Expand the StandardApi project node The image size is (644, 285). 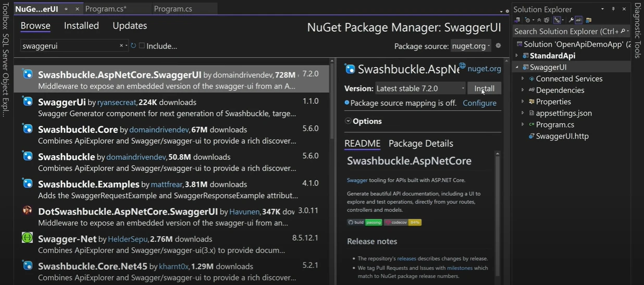[517, 56]
